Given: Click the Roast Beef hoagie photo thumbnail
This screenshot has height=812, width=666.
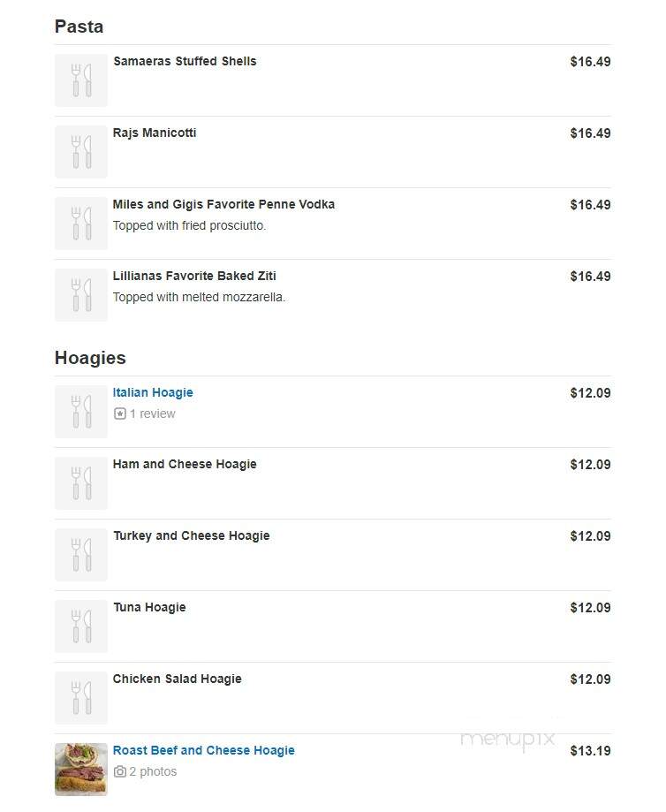Looking at the screenshot, I should [81, 770].
